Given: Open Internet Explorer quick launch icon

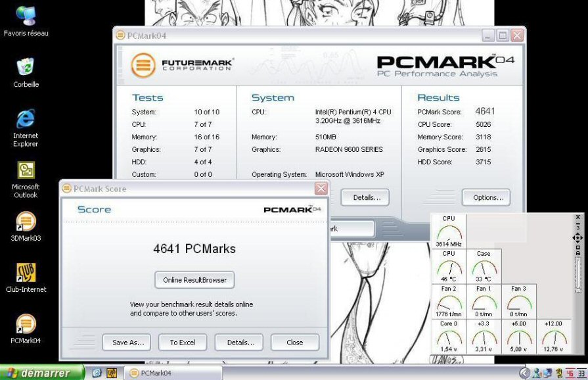Looking at the screenshot, I should (x=97, y=373).
